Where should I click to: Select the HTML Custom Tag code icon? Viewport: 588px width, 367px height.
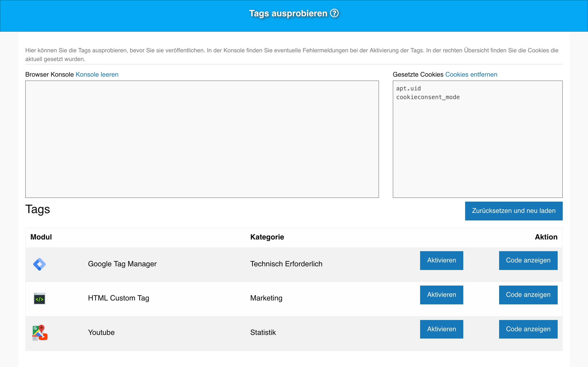39,298
